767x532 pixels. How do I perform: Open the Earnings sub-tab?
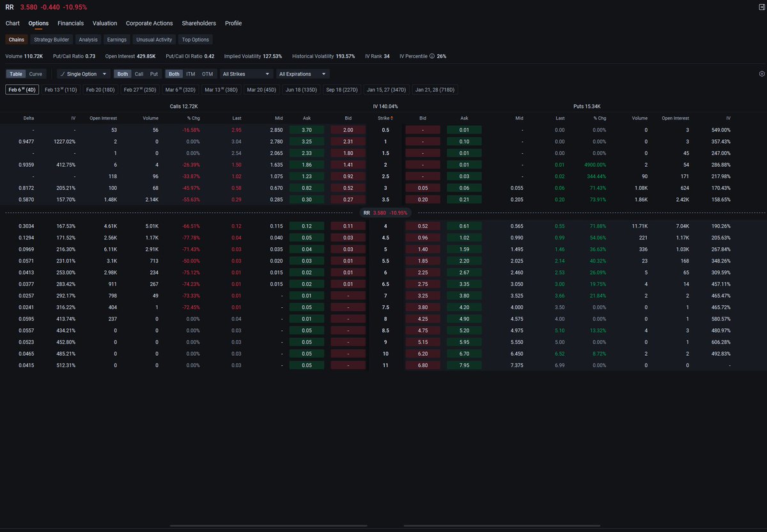click(116, 40)
